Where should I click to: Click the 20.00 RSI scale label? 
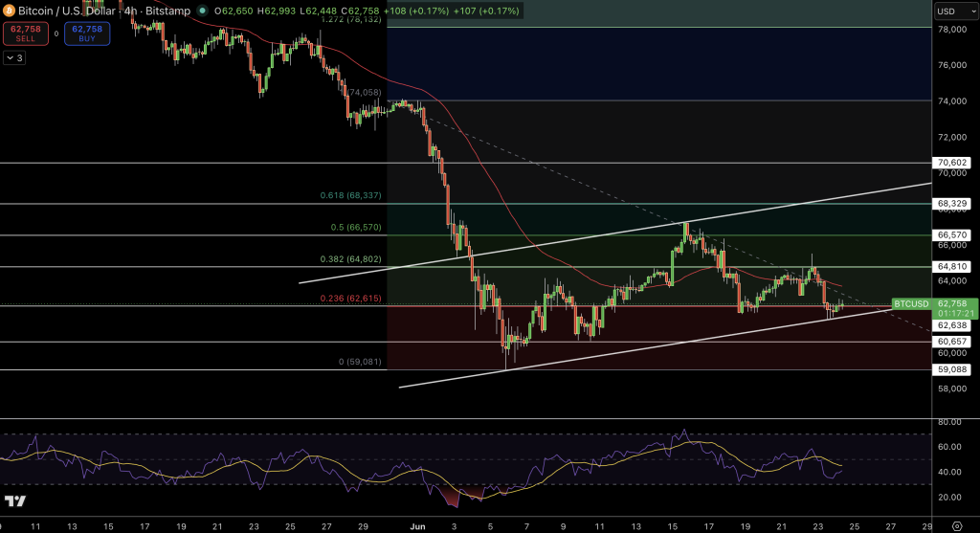coord(950,498)
